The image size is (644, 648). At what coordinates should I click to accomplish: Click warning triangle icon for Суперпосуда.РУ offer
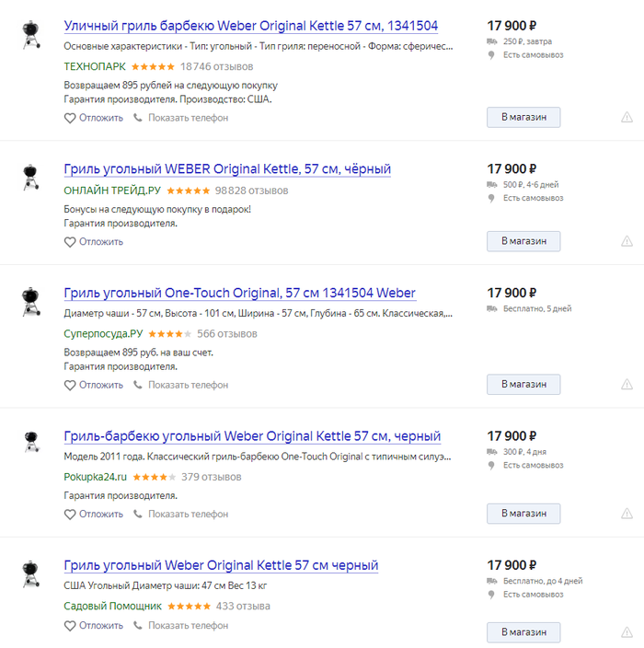point(627,384)
